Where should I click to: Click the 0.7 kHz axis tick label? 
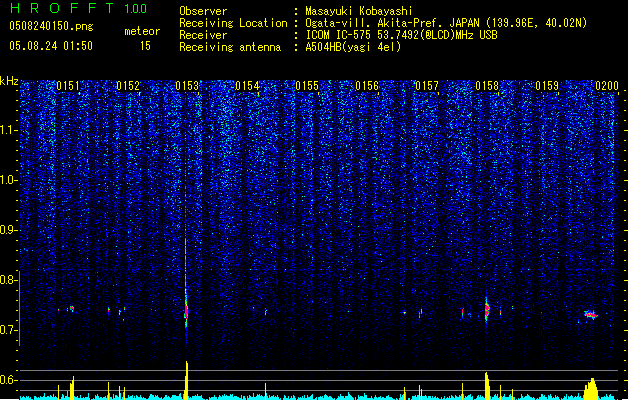[8, 330]
